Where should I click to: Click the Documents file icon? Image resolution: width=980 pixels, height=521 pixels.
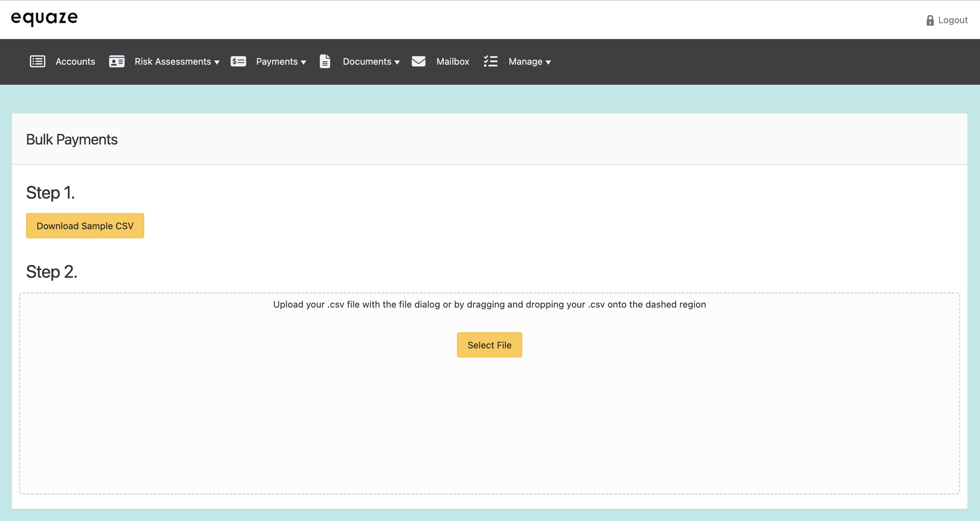[325, 61]
